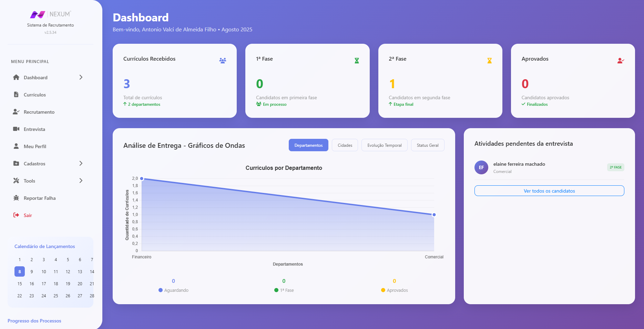644x329 pixels.
Task: Toggle the Aguardando legend entry
Action: (x=174, y=290)
